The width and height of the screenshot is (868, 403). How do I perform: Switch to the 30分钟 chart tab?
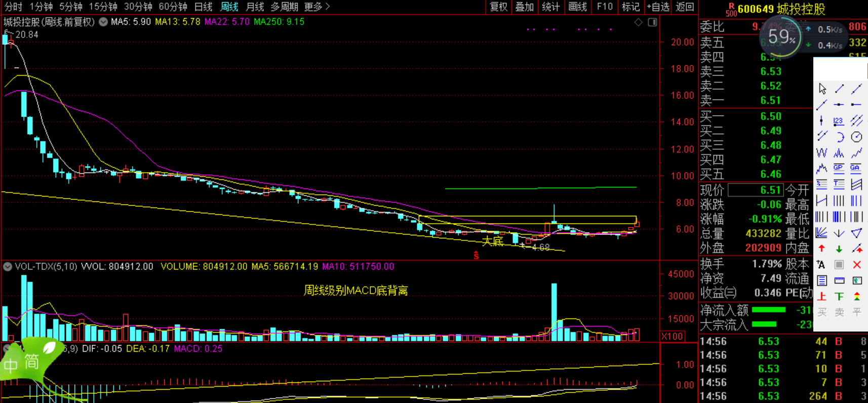(x=138, y=7)
